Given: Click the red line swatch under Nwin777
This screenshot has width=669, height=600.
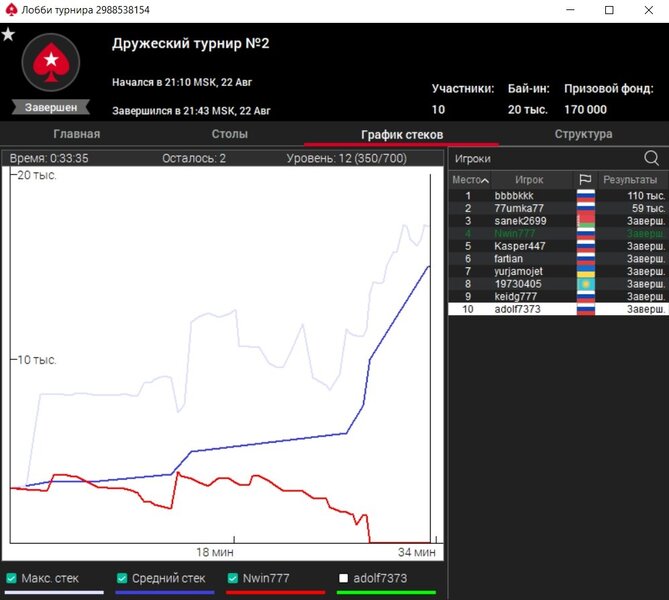Looking at the screenshot, I should click(x=276, y=592).
